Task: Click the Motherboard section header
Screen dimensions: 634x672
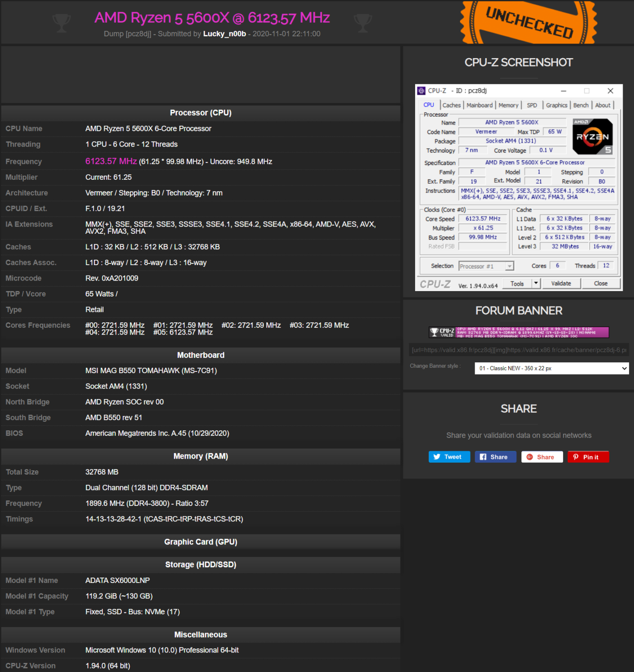Action: 201,356
